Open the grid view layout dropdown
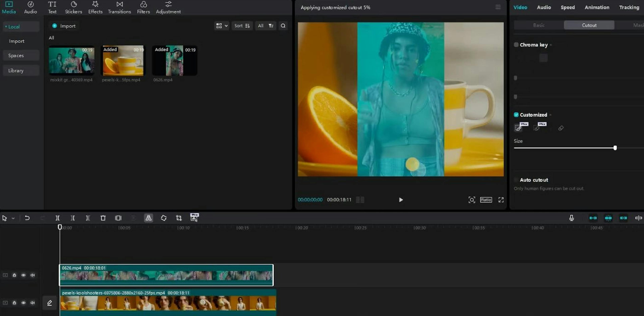 click(222, 26)
